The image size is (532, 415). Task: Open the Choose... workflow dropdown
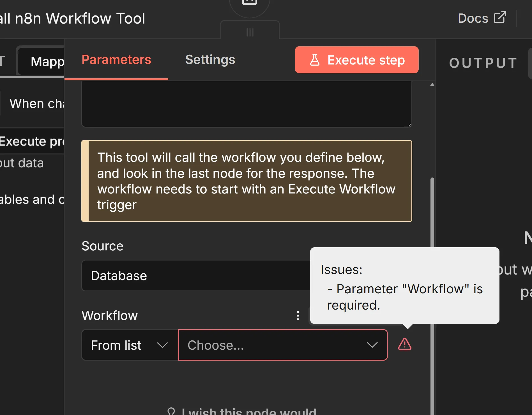tap(283, 345)
